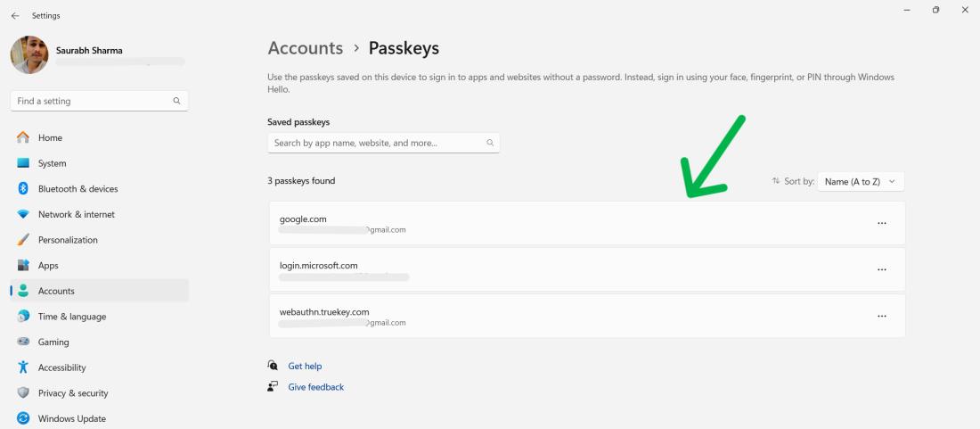Select the Accessibility figure icon
Image resolution: width=980 pixels, height=429 pixels.
[x=23, y=367]
